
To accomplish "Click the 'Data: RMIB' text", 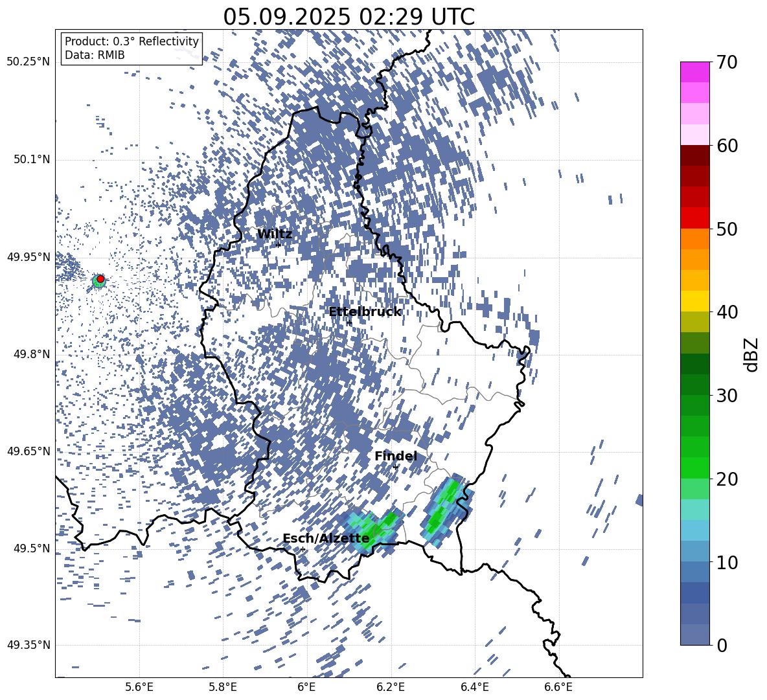I will pyautogui.click(x=95, y=55).
